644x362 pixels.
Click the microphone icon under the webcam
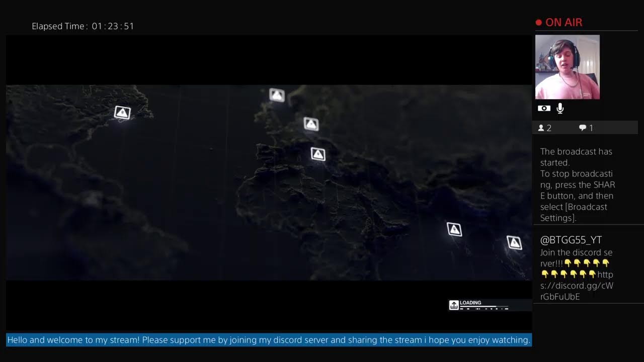tap(560, 108)
